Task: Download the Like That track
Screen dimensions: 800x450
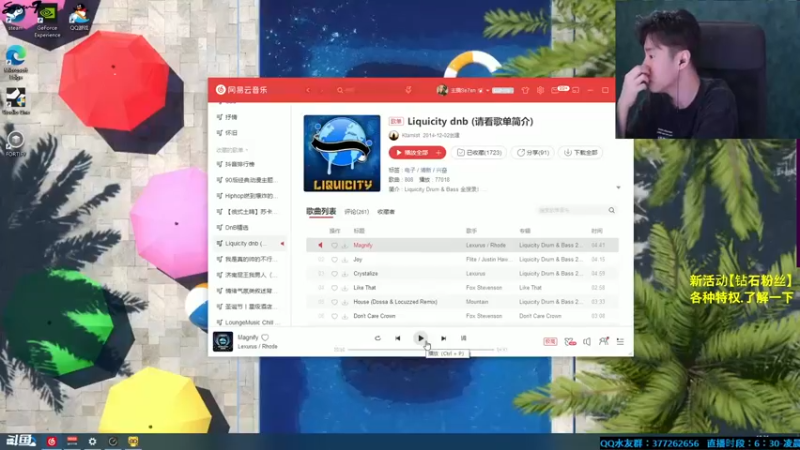Action: click(345, 288)
